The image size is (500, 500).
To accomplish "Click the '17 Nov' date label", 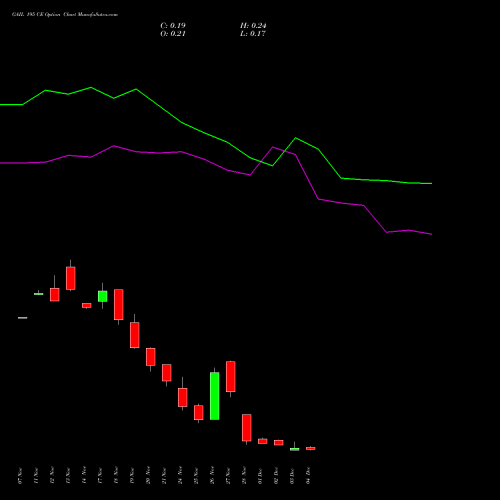I will pos(100,476).
